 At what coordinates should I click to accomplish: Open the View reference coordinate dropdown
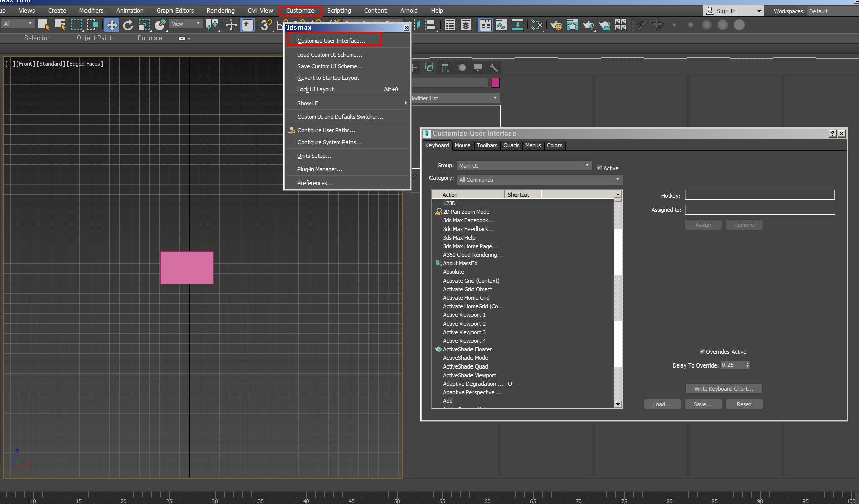[x=186, y=24]
